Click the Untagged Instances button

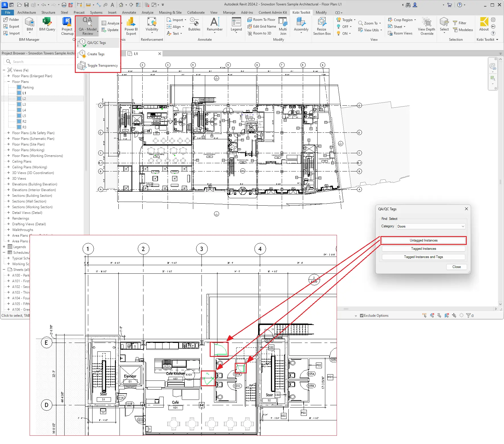[423, 240]
